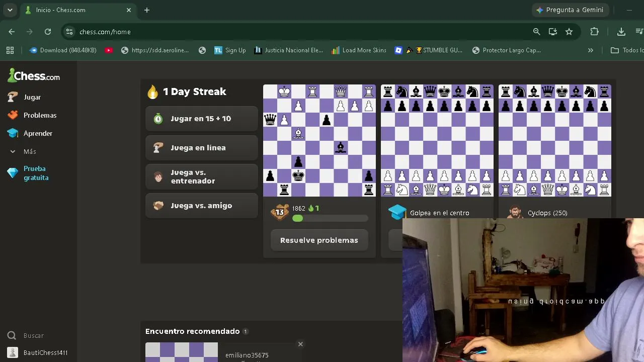Open the tab search dropdown arrow
The height and width of the screenshot is (362, 644).
10,10
